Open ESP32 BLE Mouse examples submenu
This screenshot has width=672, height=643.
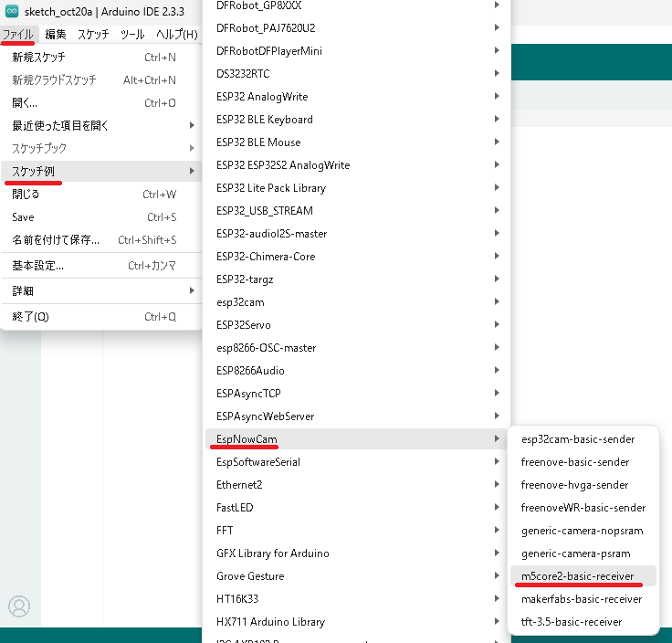coord(357,142)
